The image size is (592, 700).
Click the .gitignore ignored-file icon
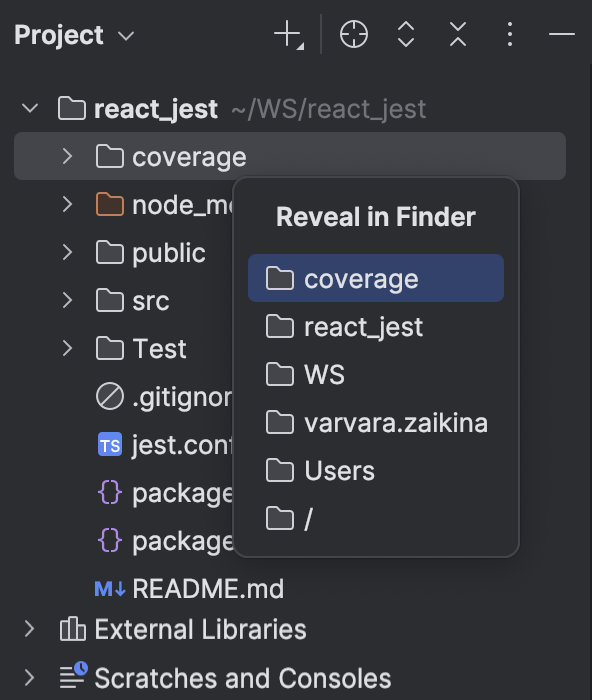[x=110, y=396]
